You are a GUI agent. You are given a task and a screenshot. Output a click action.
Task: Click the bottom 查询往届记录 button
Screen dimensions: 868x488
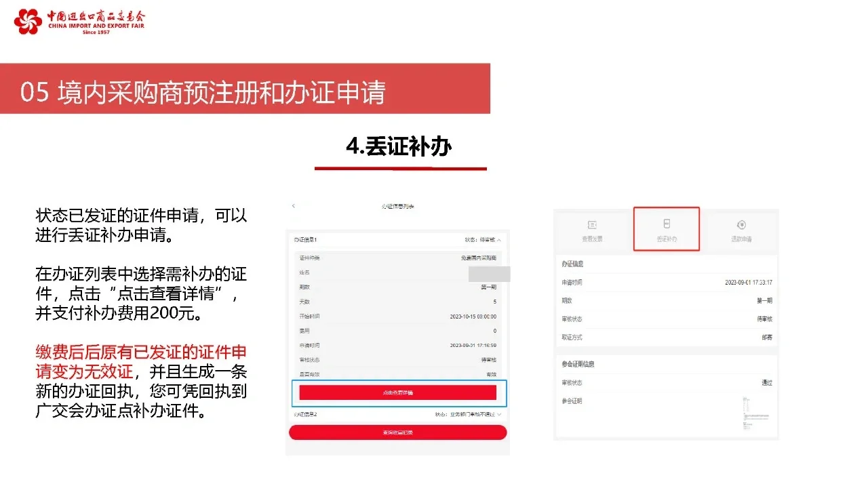397,432
